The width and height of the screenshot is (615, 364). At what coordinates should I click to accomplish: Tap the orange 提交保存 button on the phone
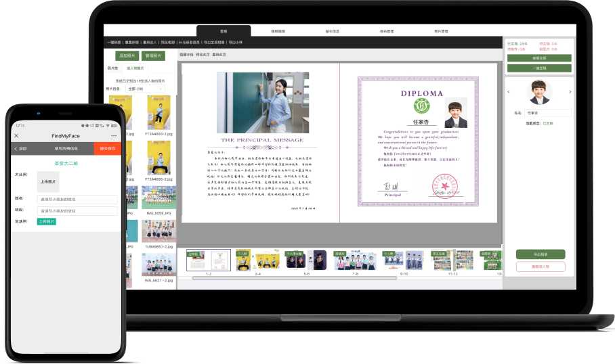click(x=108, y=148)
